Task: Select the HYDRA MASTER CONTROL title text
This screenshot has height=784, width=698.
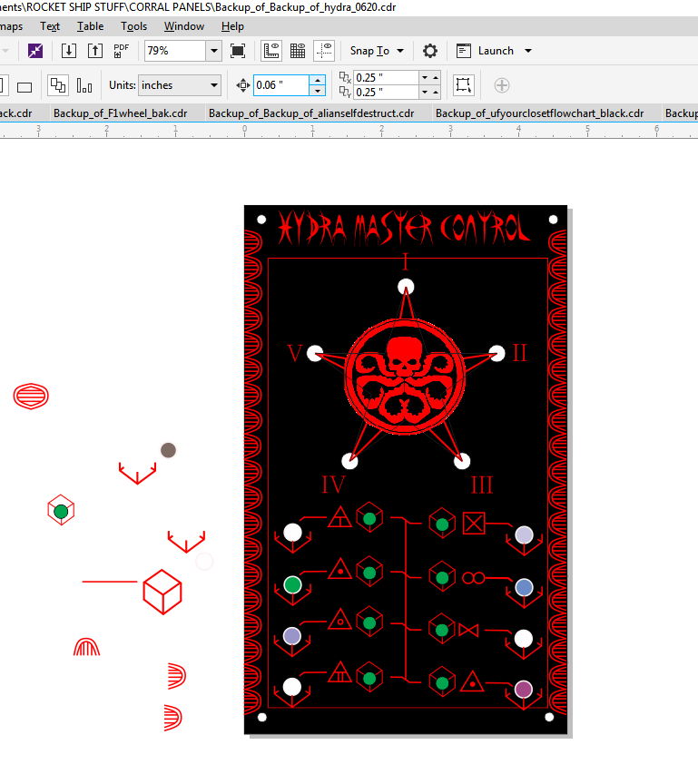Action: click(x=404, y=229)
